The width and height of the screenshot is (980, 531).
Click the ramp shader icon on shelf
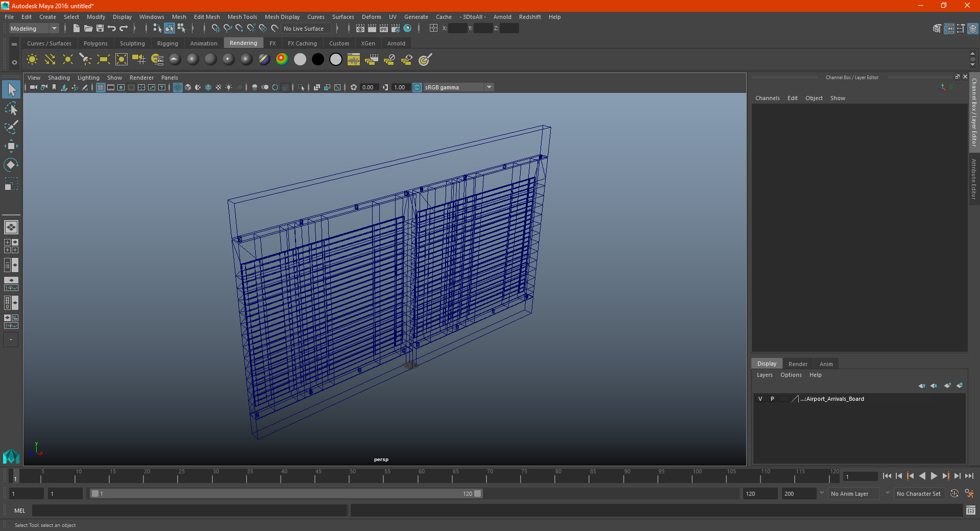(282, 59)
